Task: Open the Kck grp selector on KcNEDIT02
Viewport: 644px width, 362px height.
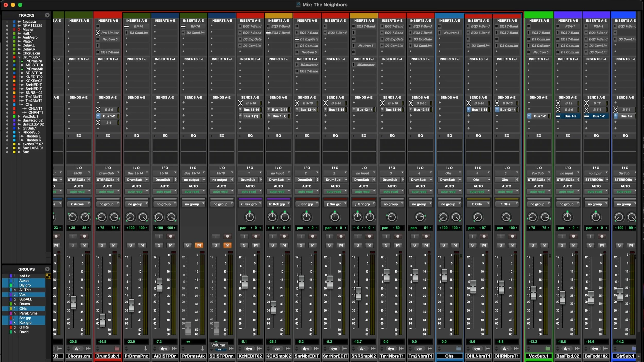Action: 250,204
